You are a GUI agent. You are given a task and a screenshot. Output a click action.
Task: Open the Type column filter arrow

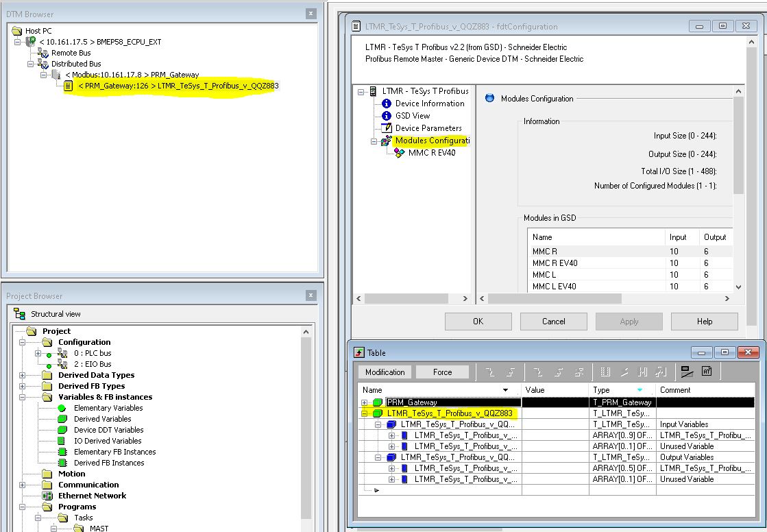pyautogui.click(x=640, y=390)
